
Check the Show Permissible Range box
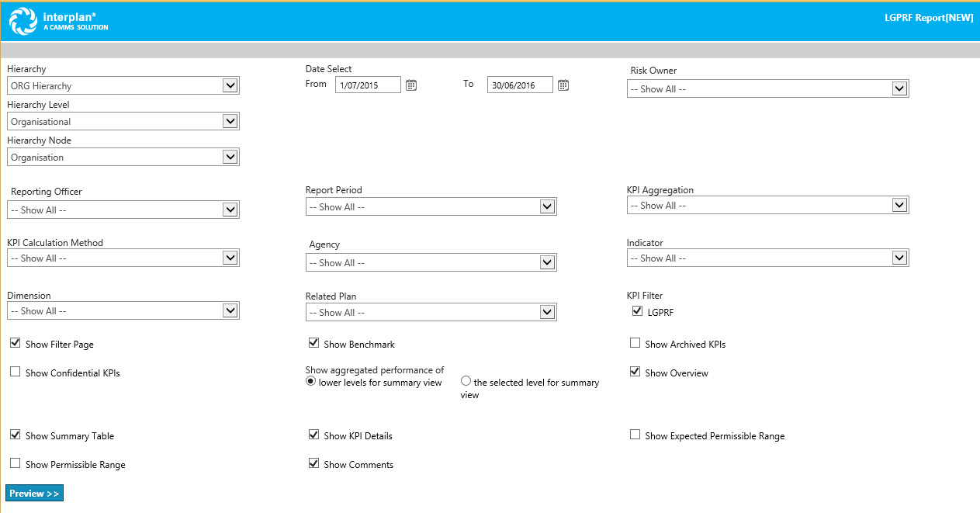tap(16, 463)
